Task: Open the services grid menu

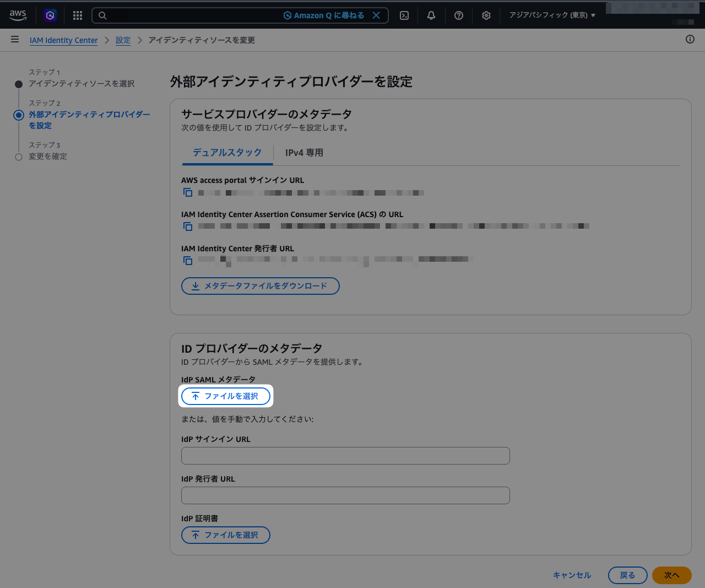Action: pos(78,15)
